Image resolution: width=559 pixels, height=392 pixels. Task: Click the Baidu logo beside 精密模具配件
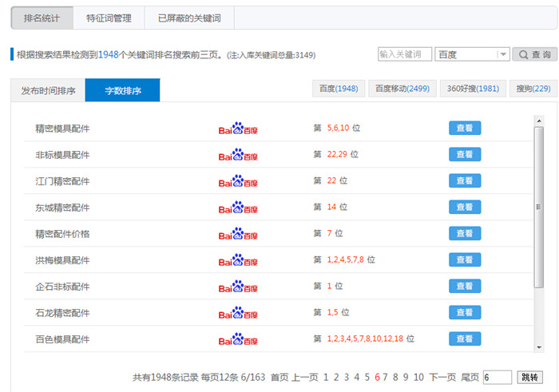point(238,129)
